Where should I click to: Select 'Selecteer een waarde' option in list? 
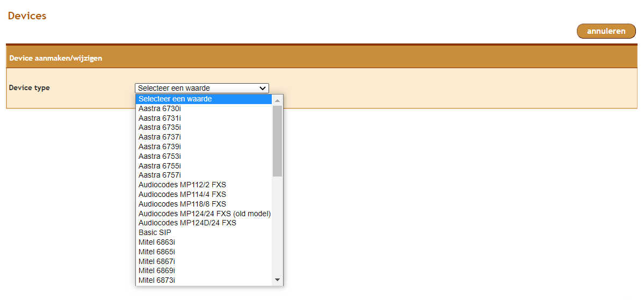click(x=204, y=99)
